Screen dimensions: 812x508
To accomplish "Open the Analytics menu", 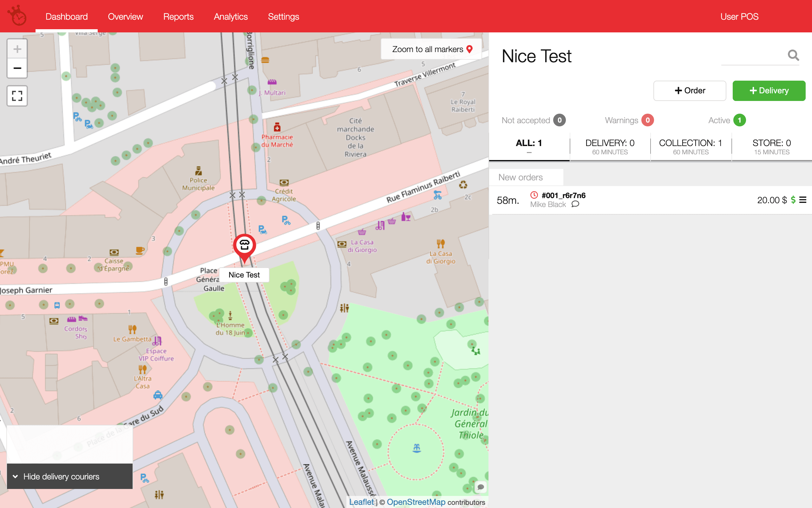I will pos(231,17).
